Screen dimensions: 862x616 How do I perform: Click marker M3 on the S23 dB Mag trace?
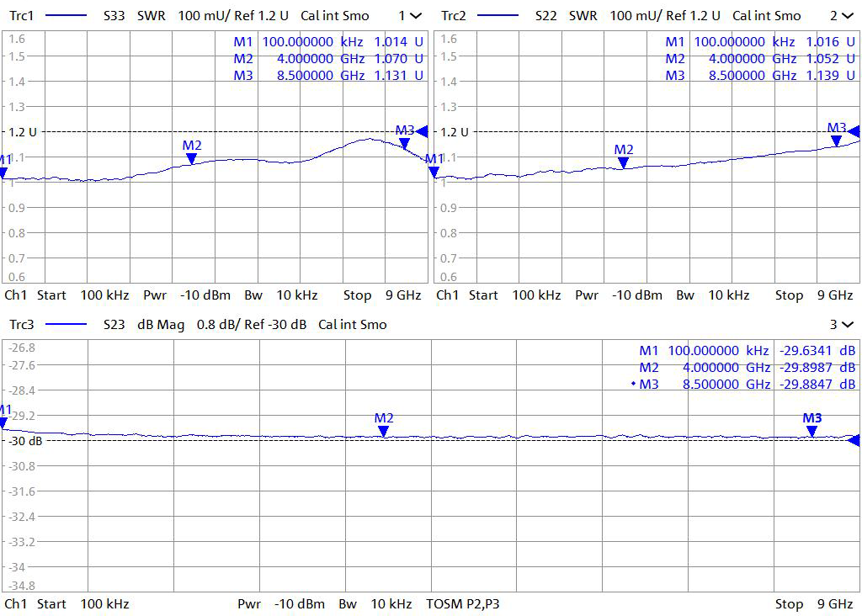[811, 431]
